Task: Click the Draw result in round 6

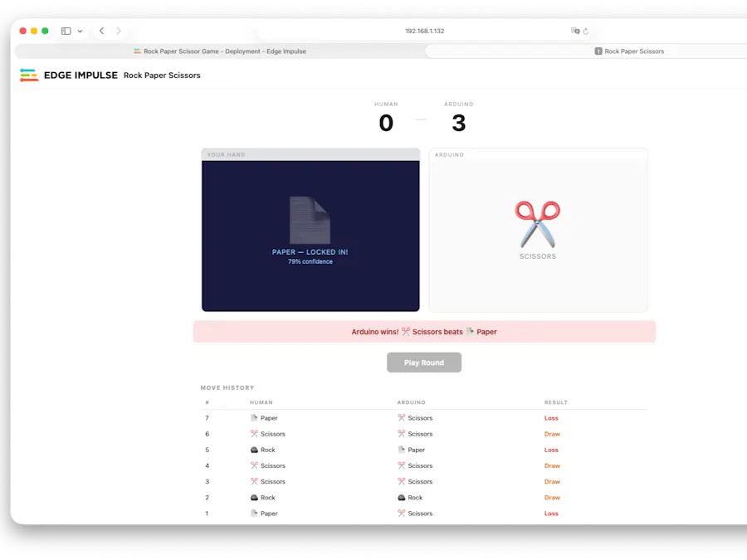Action: 552,434
